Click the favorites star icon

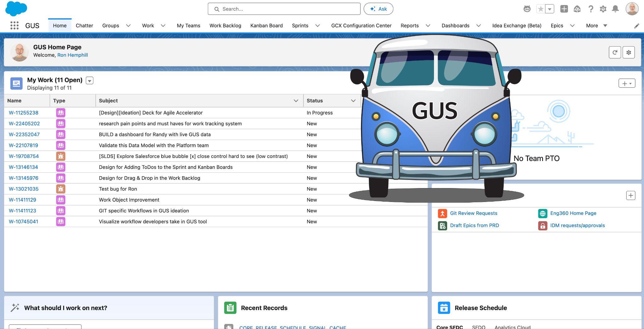[541, 9]
